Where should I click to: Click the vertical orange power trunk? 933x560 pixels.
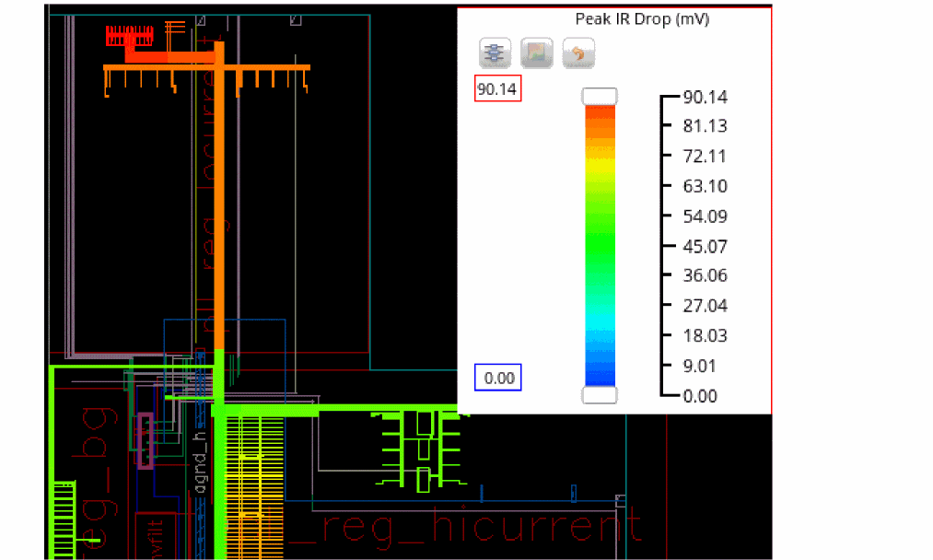click(219, 196)
